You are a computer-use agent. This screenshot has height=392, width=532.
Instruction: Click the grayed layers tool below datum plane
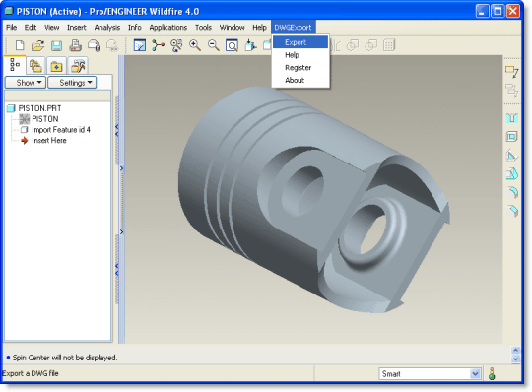click(511, 91)
